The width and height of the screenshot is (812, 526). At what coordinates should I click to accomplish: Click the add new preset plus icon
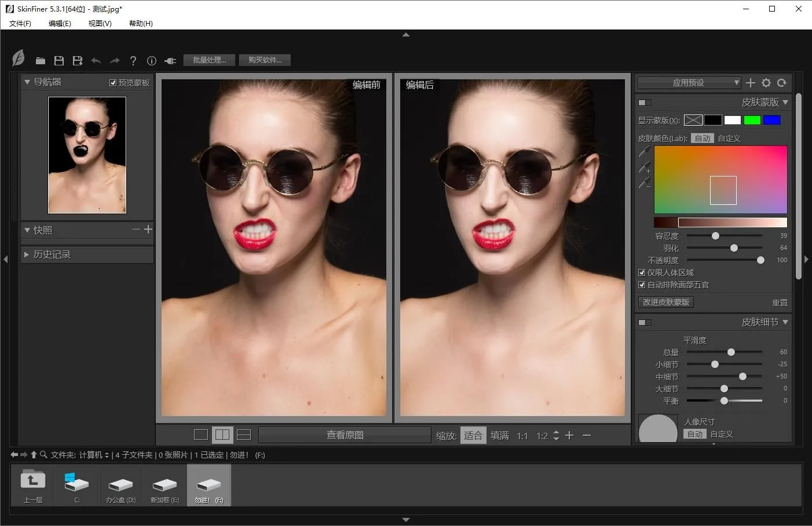pyautogui.click(x=751, y=83)
